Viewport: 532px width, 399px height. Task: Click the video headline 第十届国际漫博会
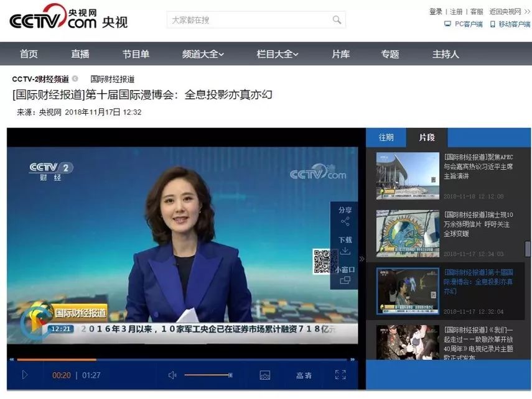tap(142, 94)
